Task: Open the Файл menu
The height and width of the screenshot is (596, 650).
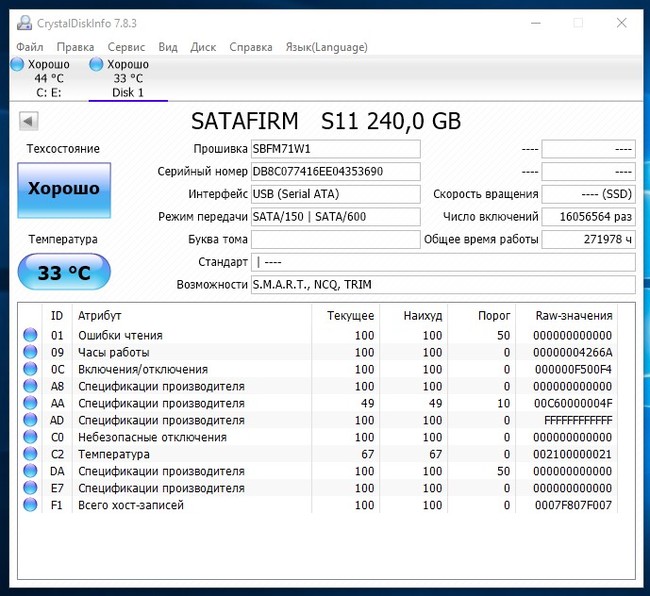Action: (30, 47)
